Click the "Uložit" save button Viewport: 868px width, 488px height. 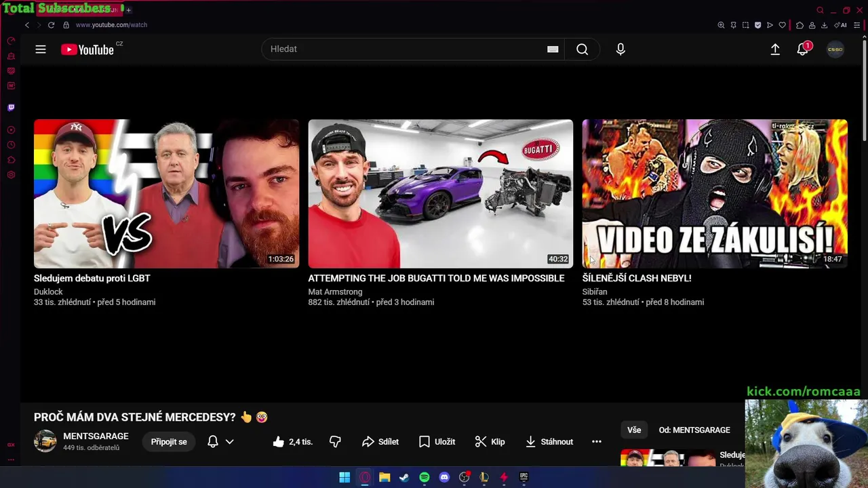point(437,442)
